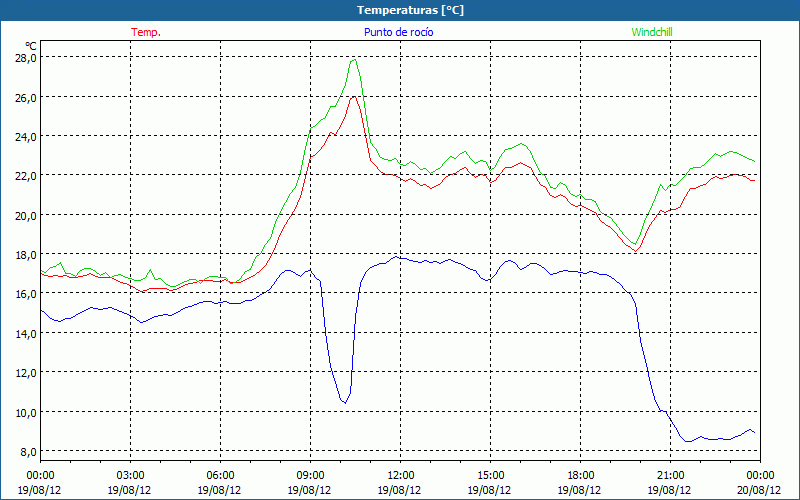Click the 24,0 y-axis value

click(25, 136)
